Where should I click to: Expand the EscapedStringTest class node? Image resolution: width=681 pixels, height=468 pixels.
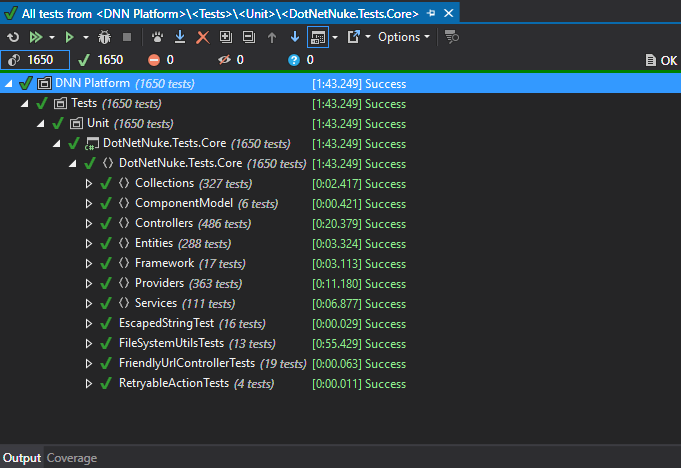pos(89,323)
